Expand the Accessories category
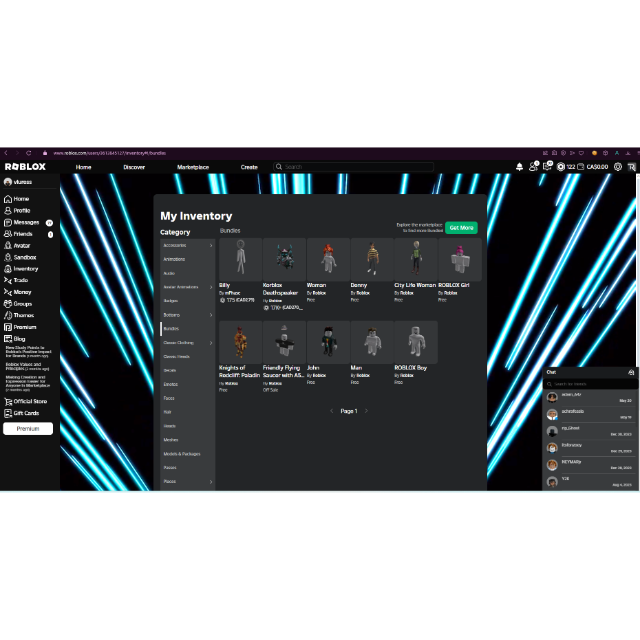Screen dimensions: 640x640 click(211, 245)
